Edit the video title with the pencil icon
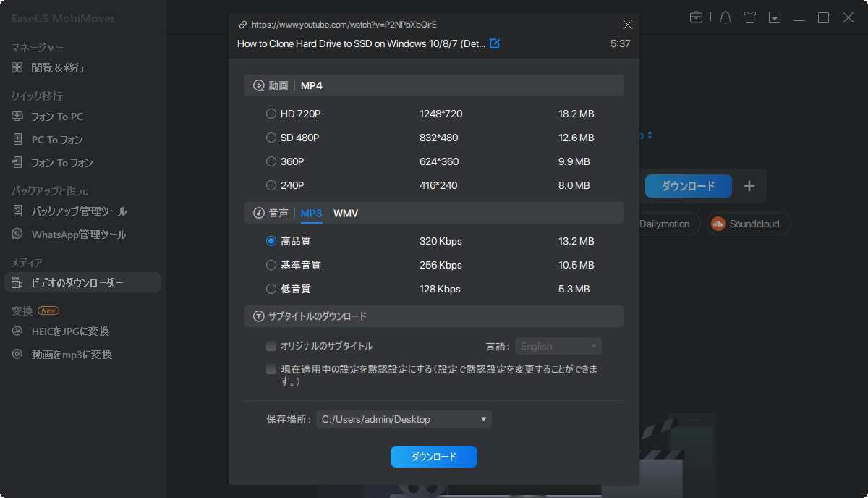868x498 pixels. point(495,43)
